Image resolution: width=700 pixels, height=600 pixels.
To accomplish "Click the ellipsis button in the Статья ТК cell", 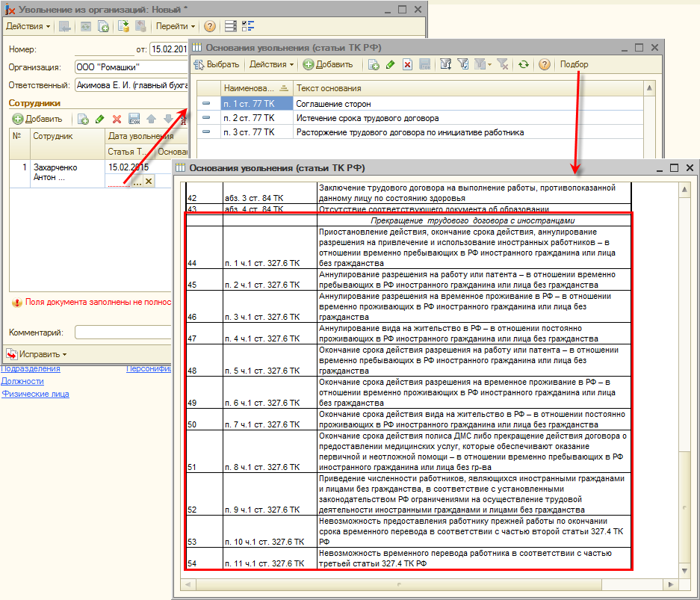I will coord(137,182).
